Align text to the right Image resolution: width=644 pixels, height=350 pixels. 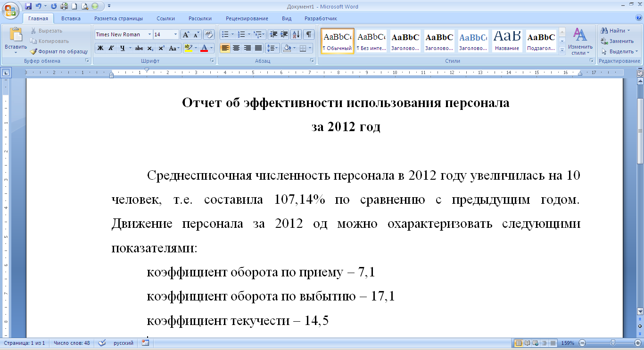coord(247,48)
